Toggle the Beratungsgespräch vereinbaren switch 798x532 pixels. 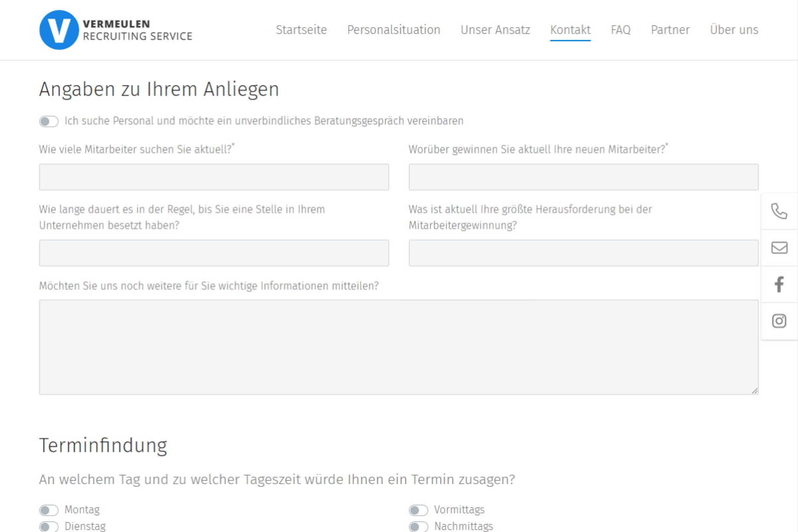tap(49, 121)
